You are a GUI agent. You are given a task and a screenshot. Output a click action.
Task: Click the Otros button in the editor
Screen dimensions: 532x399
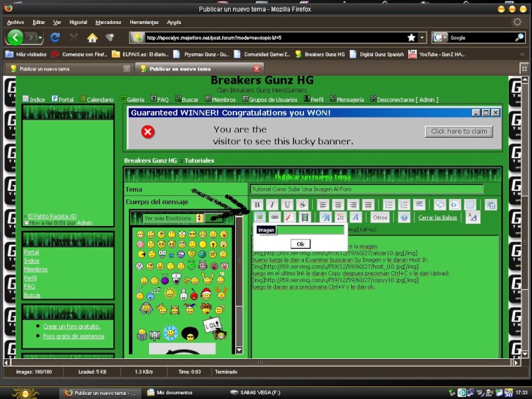[380, 217]
